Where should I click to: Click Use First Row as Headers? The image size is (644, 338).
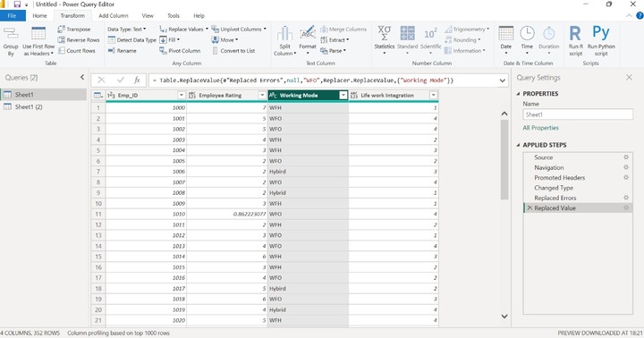click(38, 41)
